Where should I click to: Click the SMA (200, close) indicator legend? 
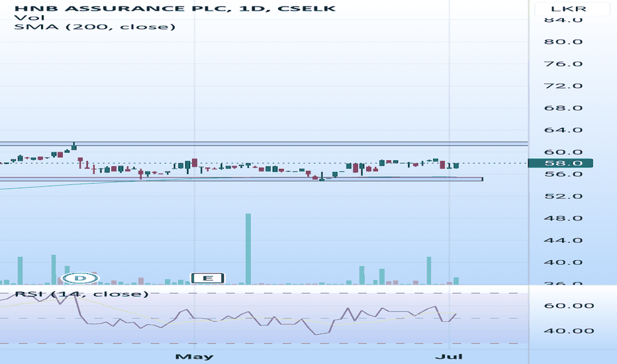point(95,26)
